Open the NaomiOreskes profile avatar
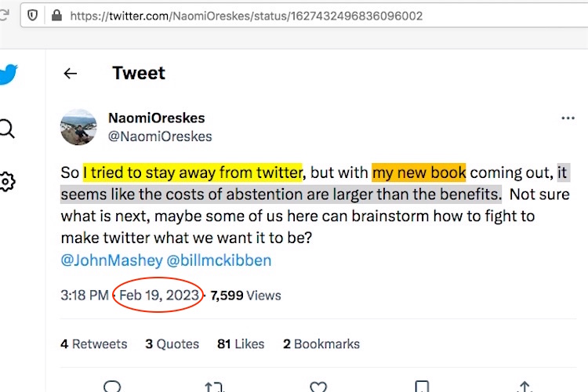Screen dimensions: 588x392 coord(78,127)
